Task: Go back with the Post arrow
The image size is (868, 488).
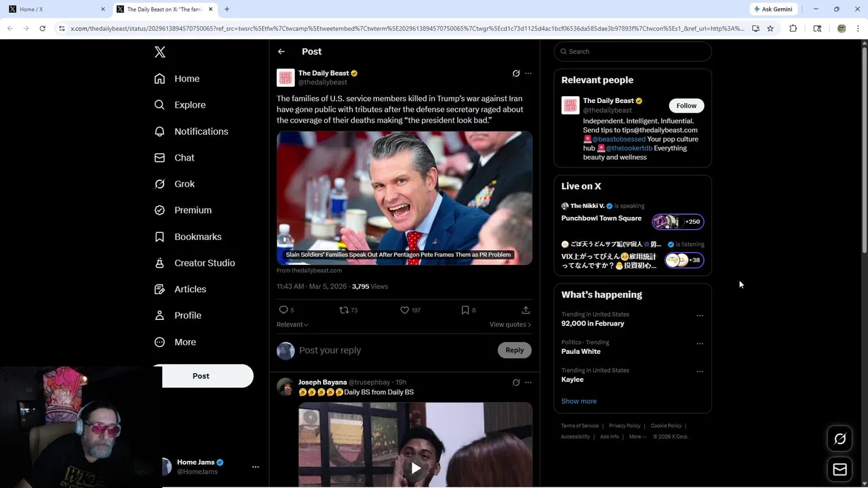Action: [281, 52]
